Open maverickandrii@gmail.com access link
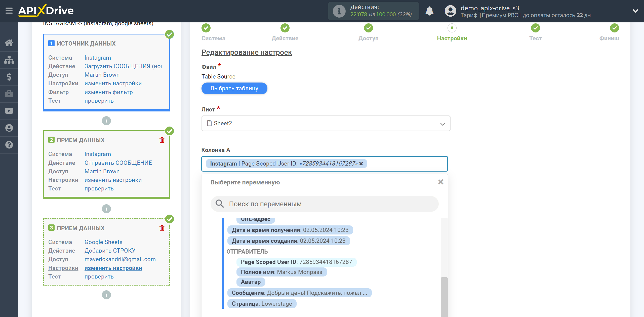Screen dimensions: 644x317 (x=120, y=259)
